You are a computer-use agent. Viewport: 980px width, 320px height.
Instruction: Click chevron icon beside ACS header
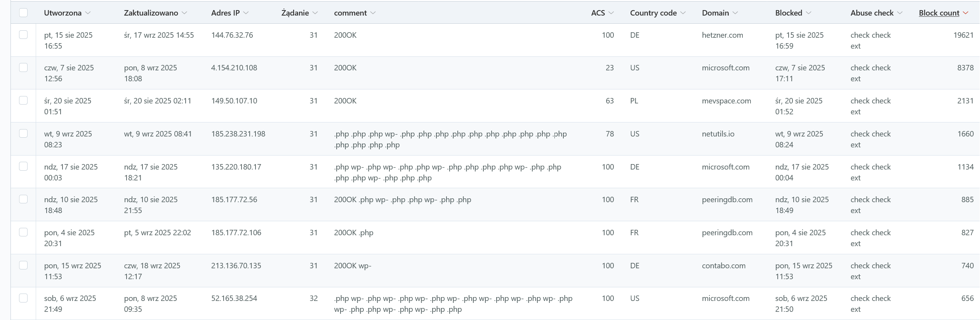pos(611,13)
